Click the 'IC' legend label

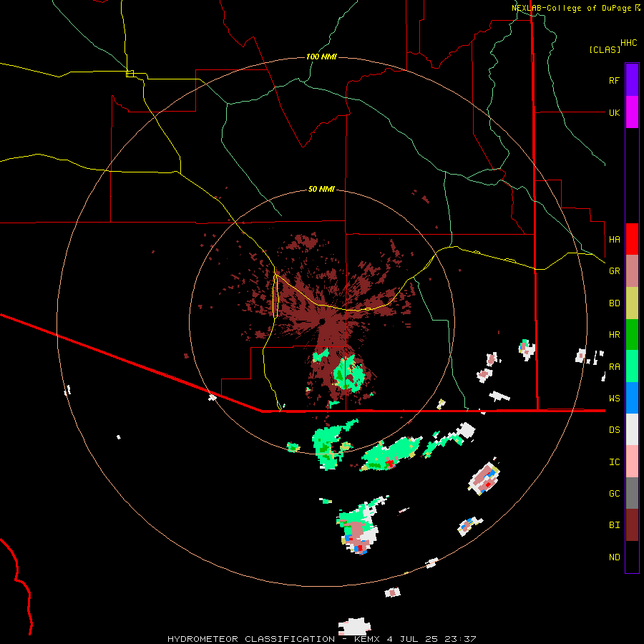coord(614,462)
